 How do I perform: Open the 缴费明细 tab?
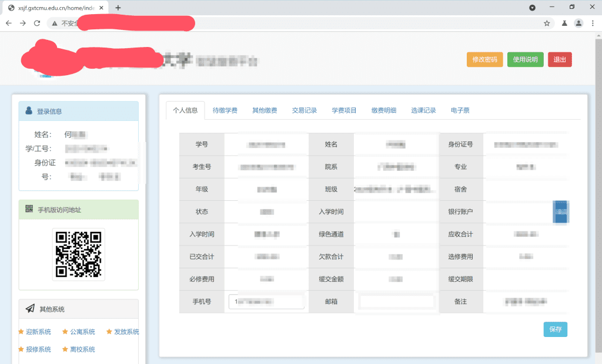click(383, 110)
